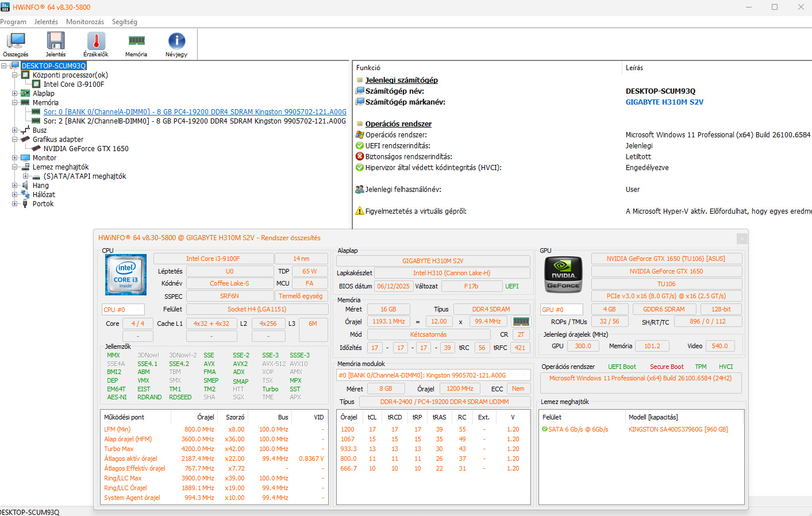Screen dimensions: 812x516
Task: Click the Socket H4 (LGA1151) field
Action: 257,309
